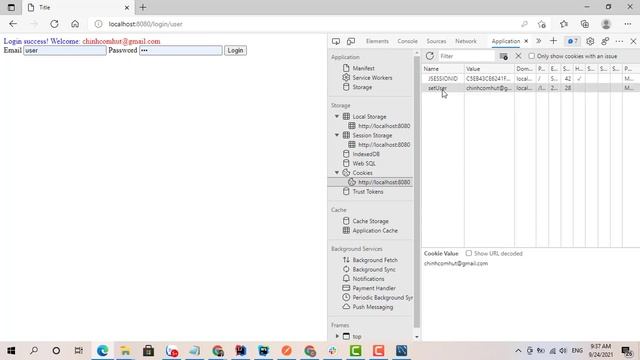This screenshot has width=640, height=360.
Task: Open IndexedDB item
Action: pyautogui.click(x=366, y=154)
